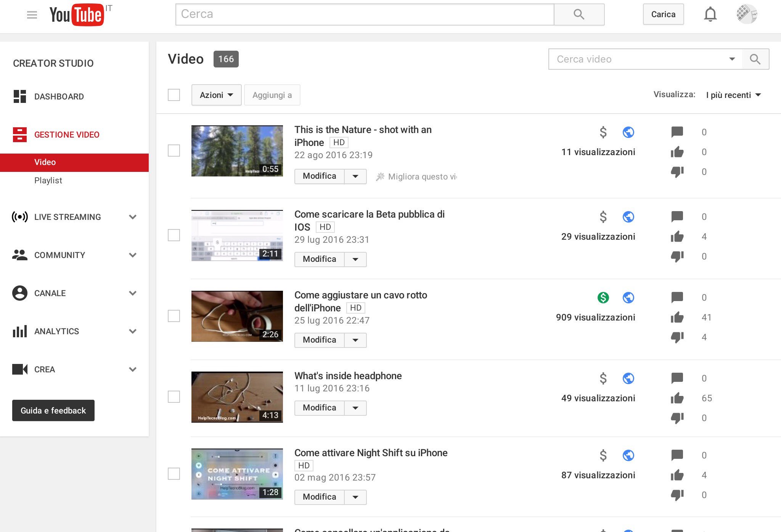Open Modifica arrow for cavo rotto video

pyautogui.click(x=355, y=340)
